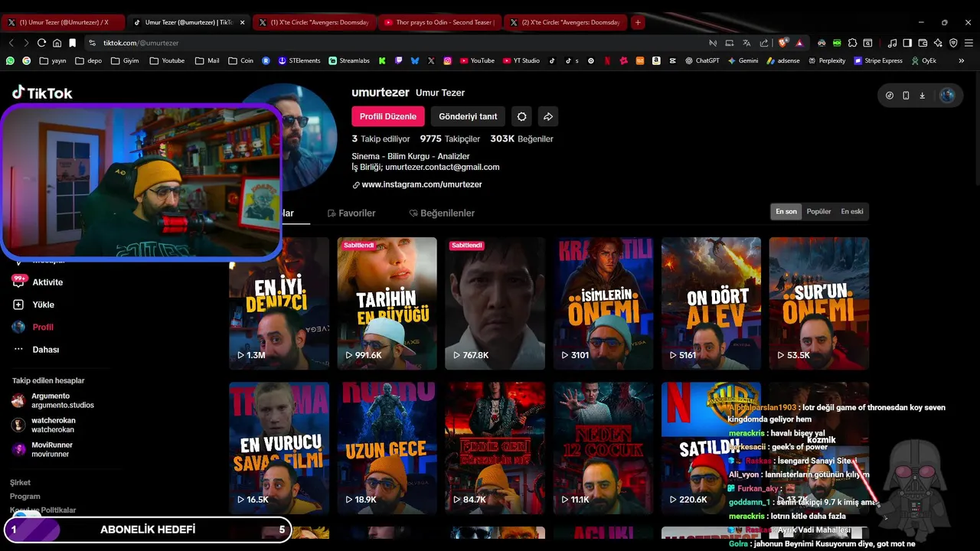
Task: Click Şirket footer link
Action: click(21, 483)
